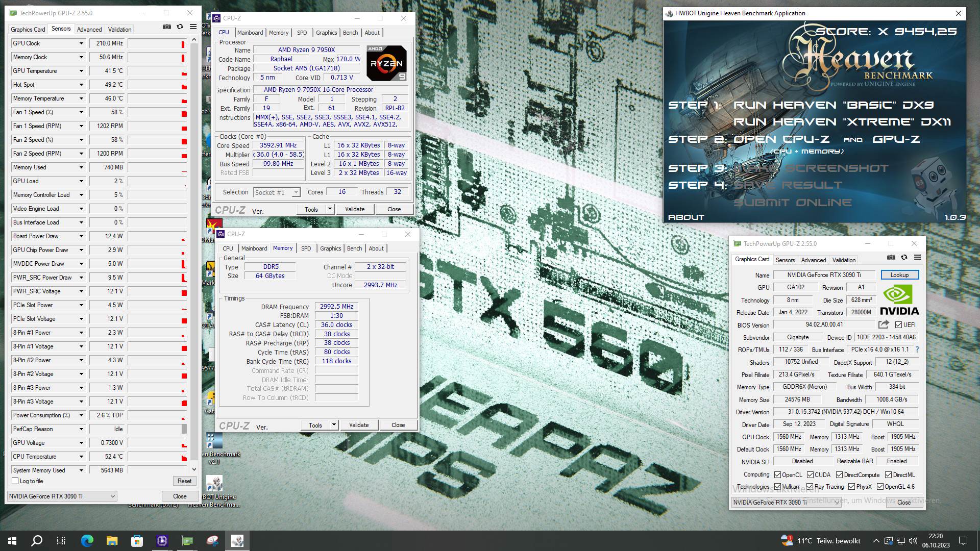The image size is (980, 551).
Task: Click the refresh icon in GPU-Z Graphics Card window
Action: [x=904, y=258]
